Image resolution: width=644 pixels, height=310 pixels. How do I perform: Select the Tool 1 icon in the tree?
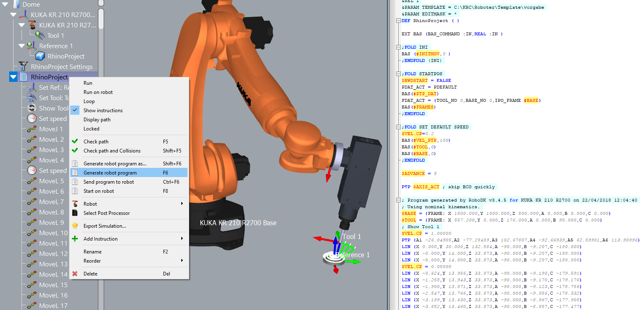coord(40,35)
